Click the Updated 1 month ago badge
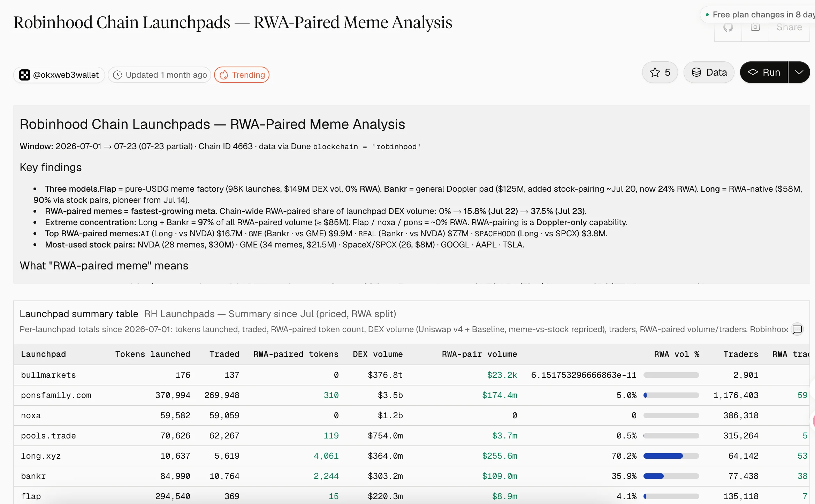 pyautogui.click(x=159, y=75)
